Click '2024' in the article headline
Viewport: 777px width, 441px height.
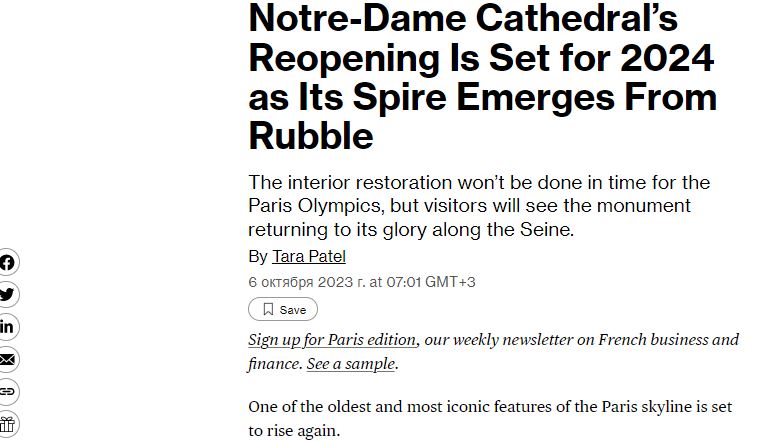click(x=665, y=58)
